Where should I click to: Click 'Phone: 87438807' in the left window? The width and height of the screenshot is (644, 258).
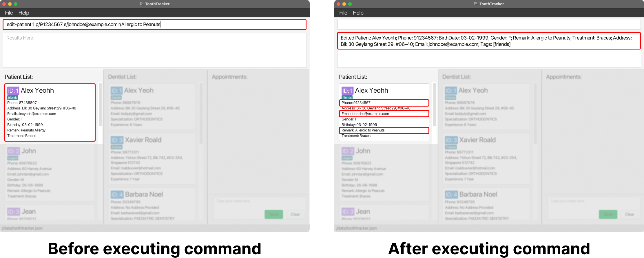pyautogui.click(x=22, y=103)
